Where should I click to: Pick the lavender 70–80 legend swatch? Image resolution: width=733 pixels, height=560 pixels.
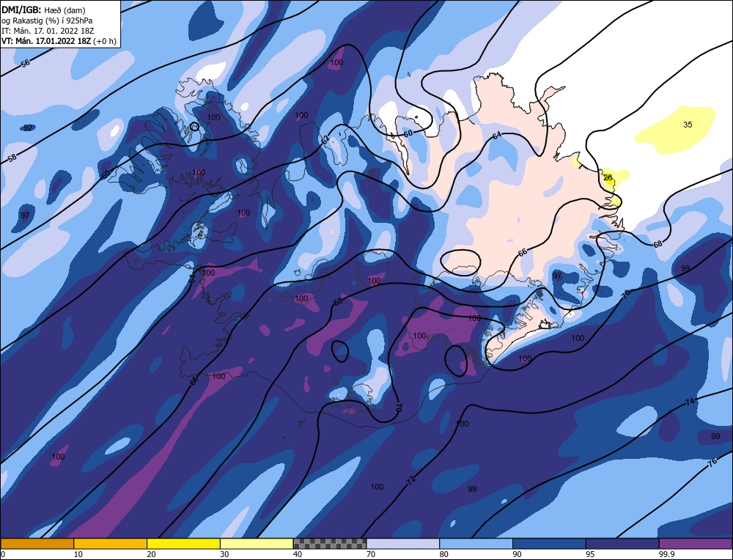pos(403,544)
